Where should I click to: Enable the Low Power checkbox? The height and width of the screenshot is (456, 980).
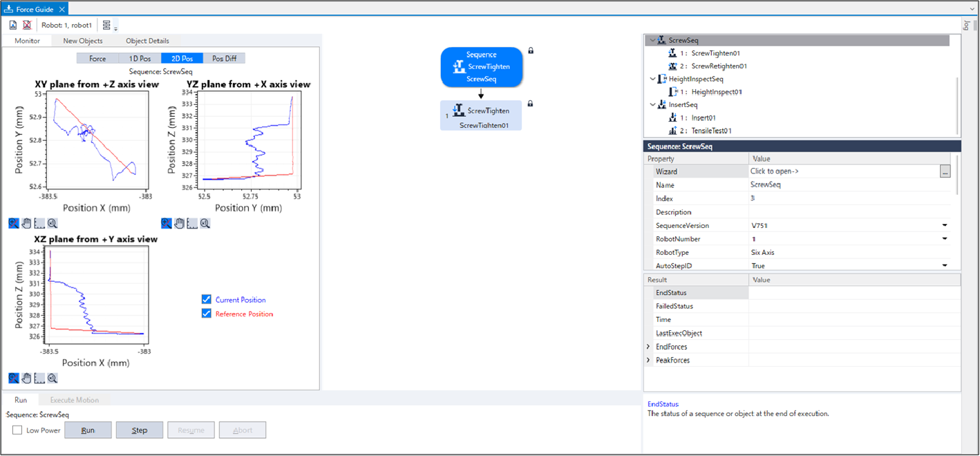[x=17, y=430]
